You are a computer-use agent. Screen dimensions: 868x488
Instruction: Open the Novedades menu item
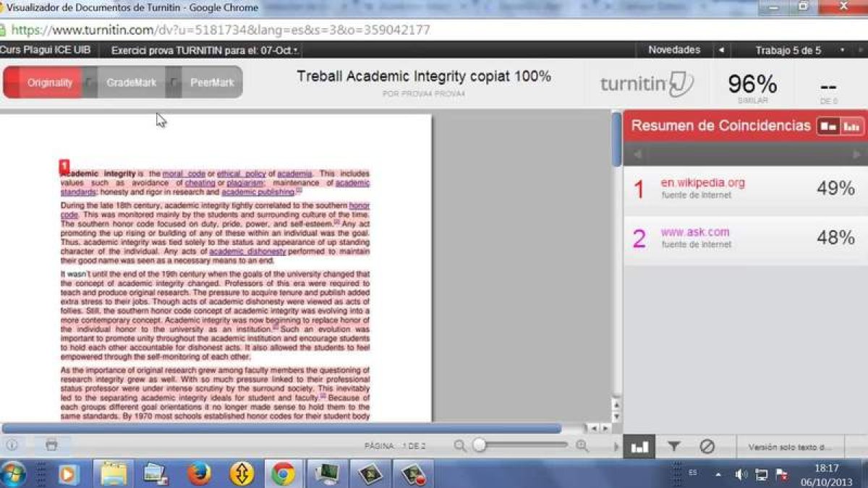point(674,50)
